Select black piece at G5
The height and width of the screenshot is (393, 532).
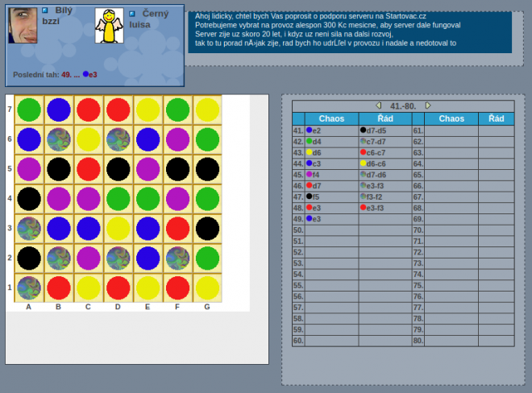[x=207, y=169]
